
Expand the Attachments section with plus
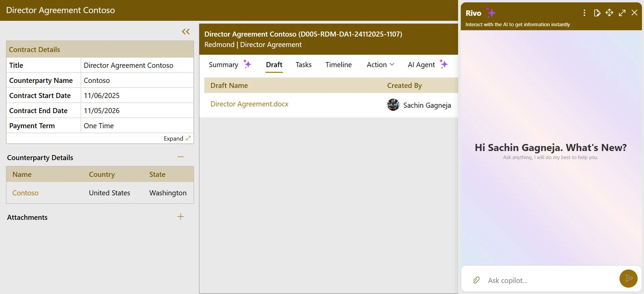tap(181, 217)
